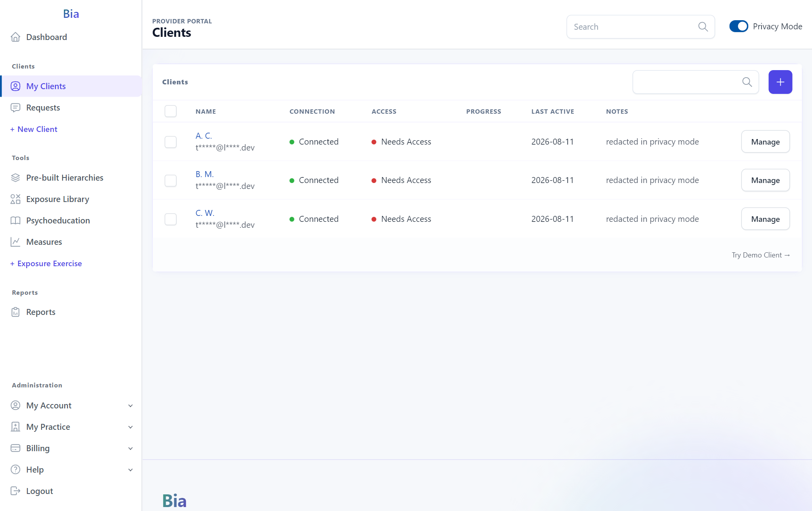
Task: Click the Billing credit card icon
Action: tap(15, 448)
